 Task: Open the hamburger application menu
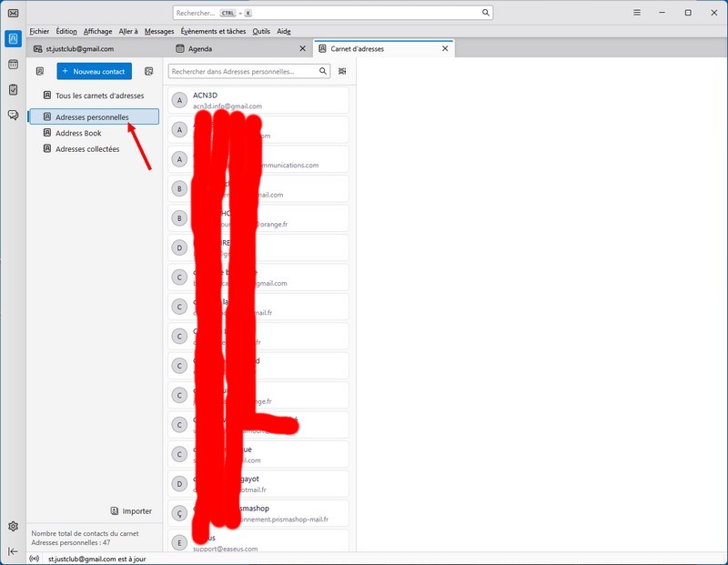637,13
